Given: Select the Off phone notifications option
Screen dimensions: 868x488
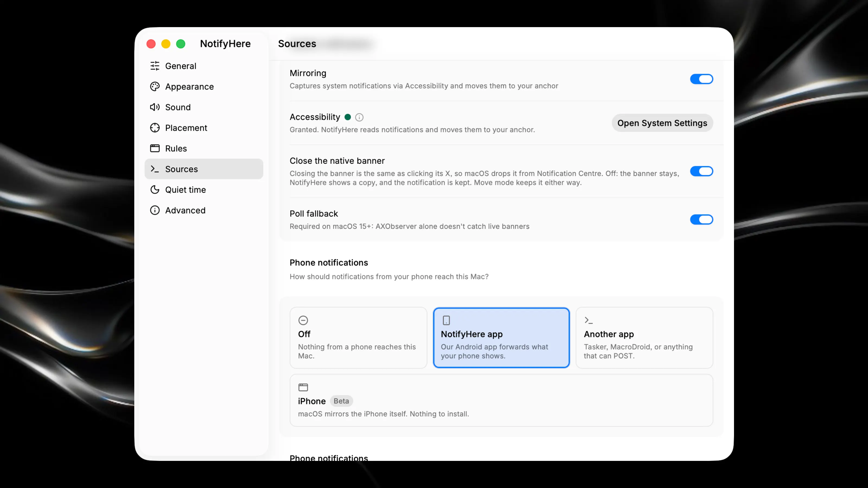Looking at the screenshot, I should click(x=359, y=338).
